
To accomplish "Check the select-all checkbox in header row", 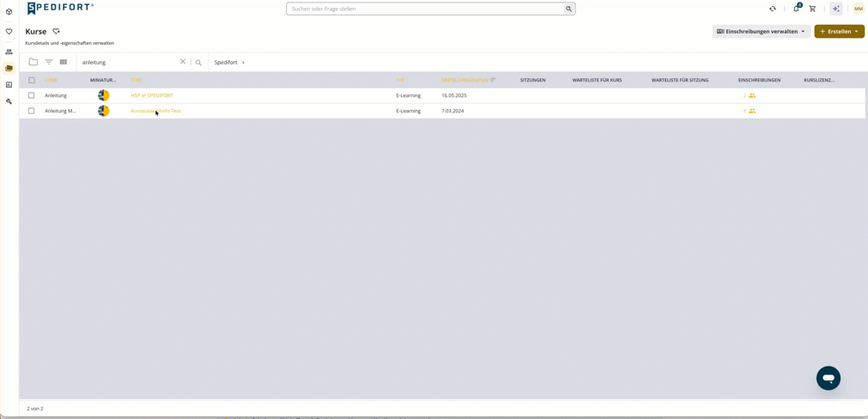I will (x=32, y=80).
